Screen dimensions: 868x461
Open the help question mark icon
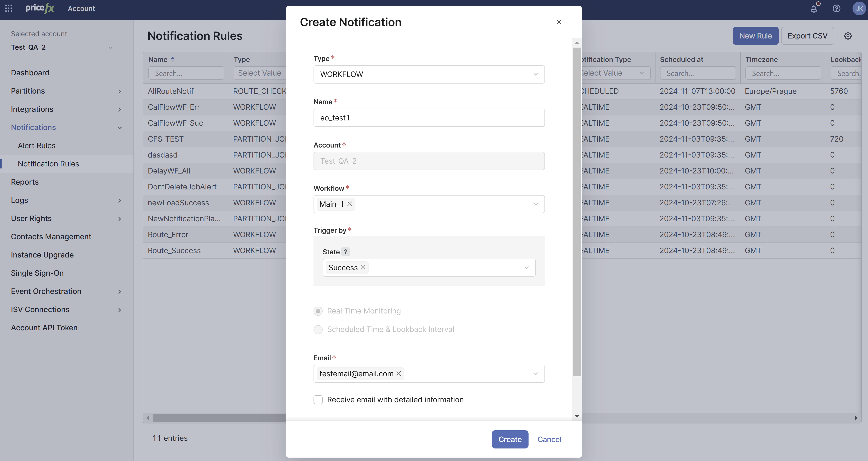click(836, 9)
